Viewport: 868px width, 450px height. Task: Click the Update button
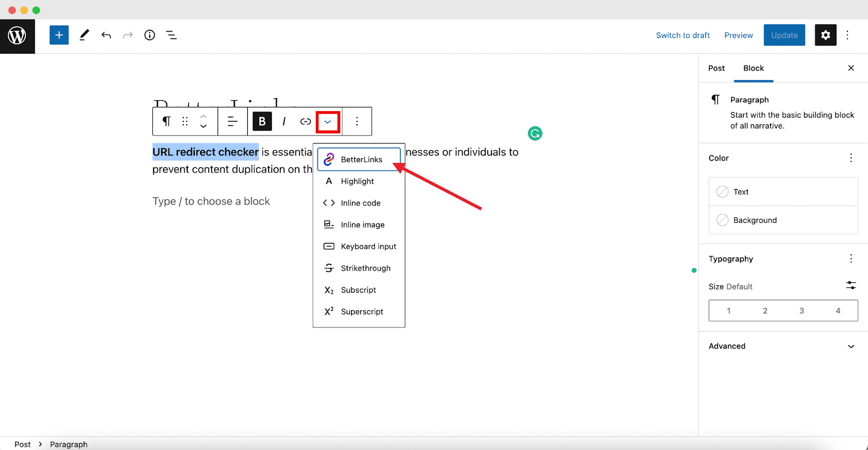tap(784, 35)
